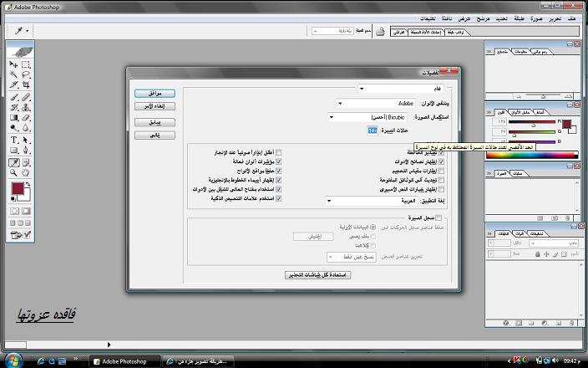Screen dimensions: 588x368
Task: Select the Eyedropper tool in toolbox
Action: (14, 161)
